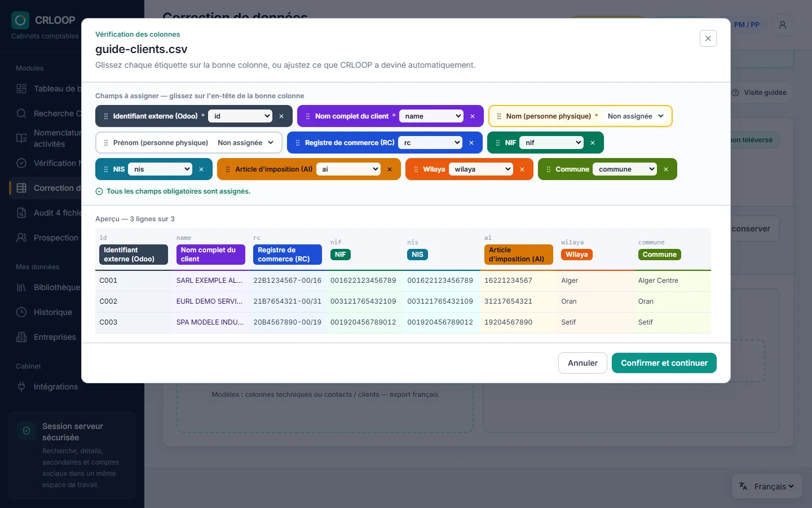Remove the Article d'imposition (AI) assignment

tap(390, 169)
